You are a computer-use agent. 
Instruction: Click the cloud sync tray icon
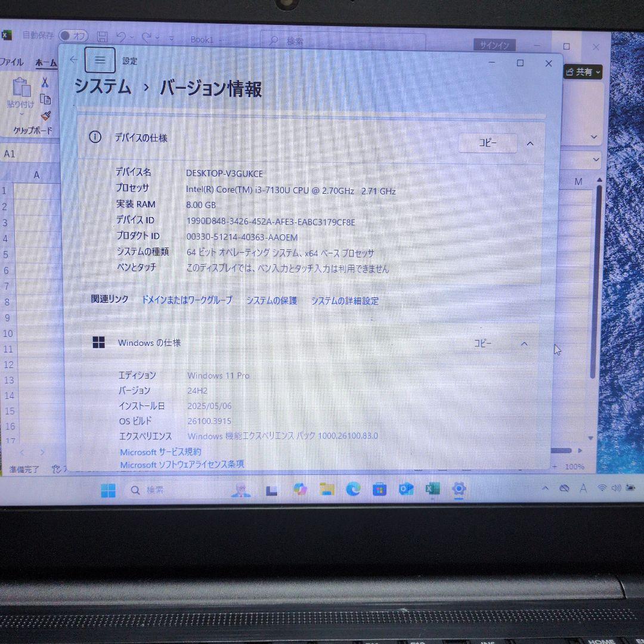point(564,488)
